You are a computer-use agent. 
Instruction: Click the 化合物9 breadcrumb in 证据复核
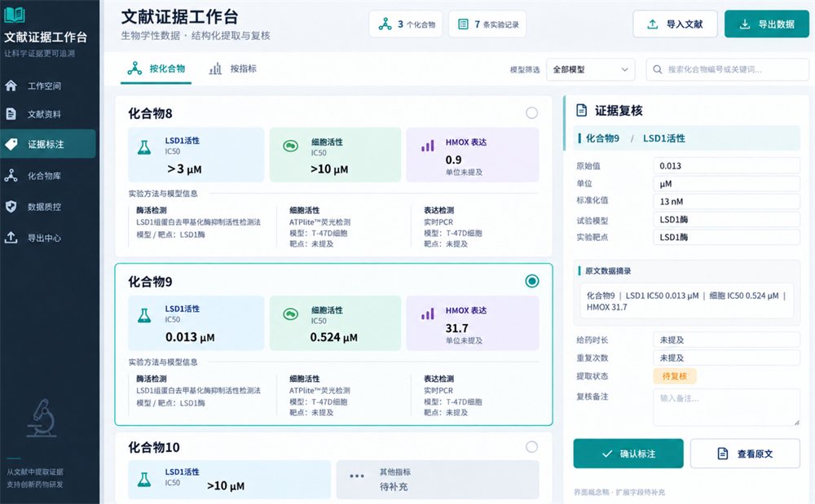(x=602, y=138)
